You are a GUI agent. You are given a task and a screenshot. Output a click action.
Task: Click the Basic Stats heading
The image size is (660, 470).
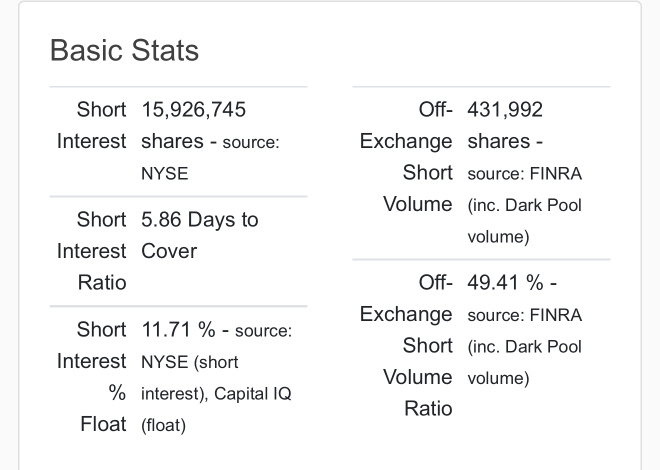tap(124, 50)
